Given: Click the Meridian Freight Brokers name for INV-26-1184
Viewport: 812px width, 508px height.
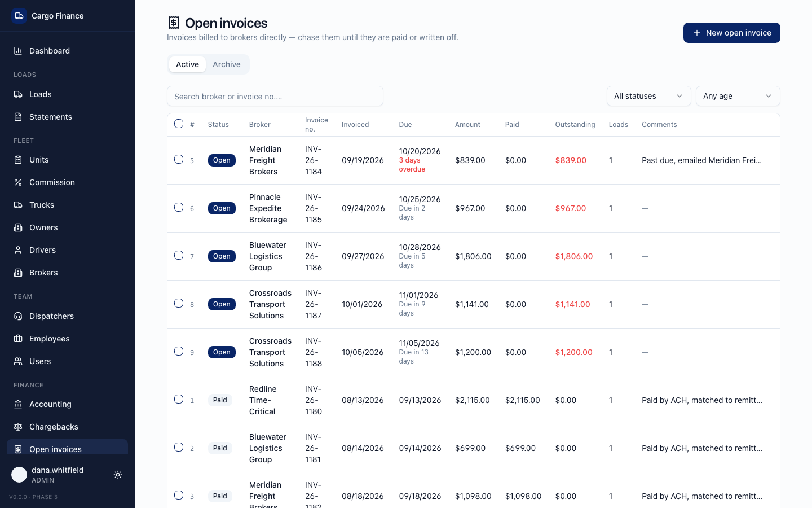Looking at the screenshot, I should 265,160.
